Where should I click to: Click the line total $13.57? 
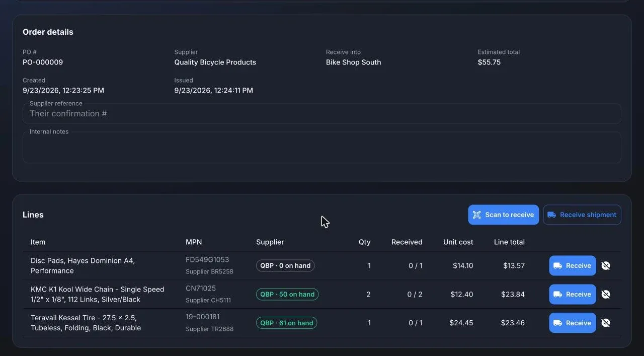point(514,265)
